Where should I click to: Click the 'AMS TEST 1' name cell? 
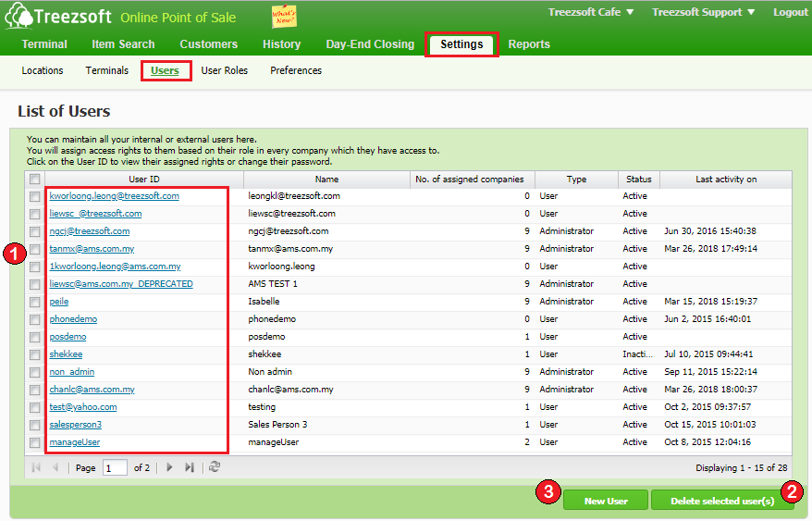point(273,284)
